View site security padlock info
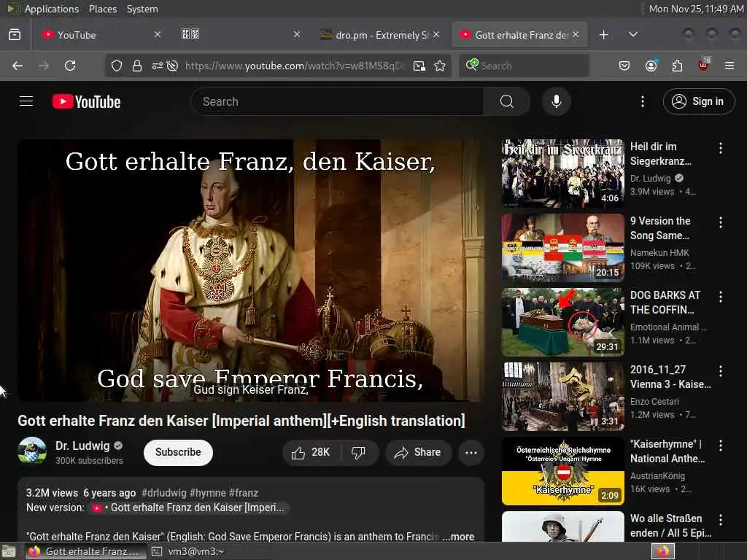Screen dimensions: 747x560 click(x=137, y=66)
